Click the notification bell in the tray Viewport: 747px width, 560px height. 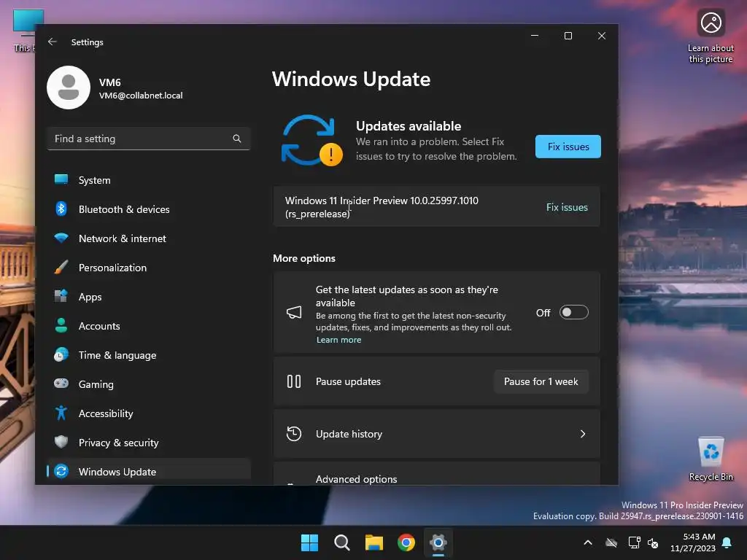[x=727, y=542]
